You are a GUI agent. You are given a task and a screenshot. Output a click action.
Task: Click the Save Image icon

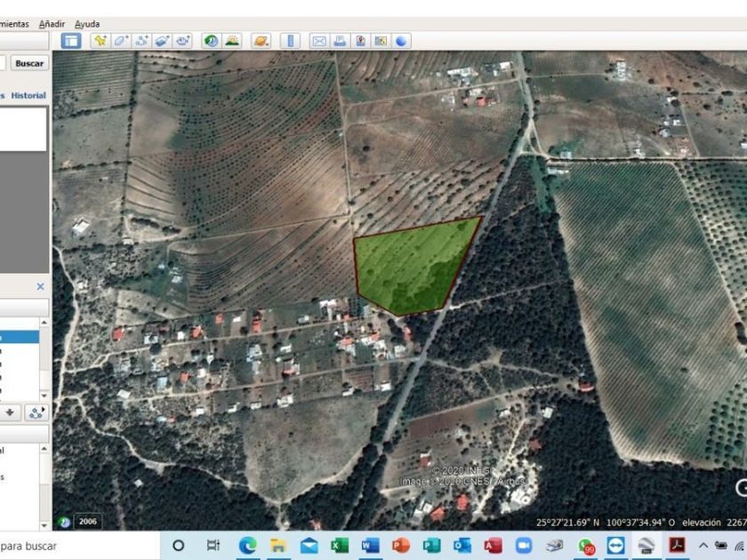pyautogui.click(x=359, y=41)
